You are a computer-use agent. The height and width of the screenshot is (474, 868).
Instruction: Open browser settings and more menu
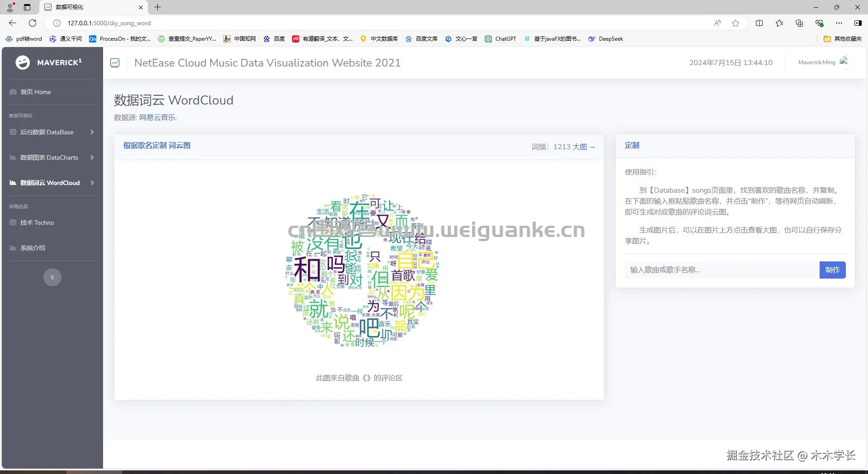839,23
